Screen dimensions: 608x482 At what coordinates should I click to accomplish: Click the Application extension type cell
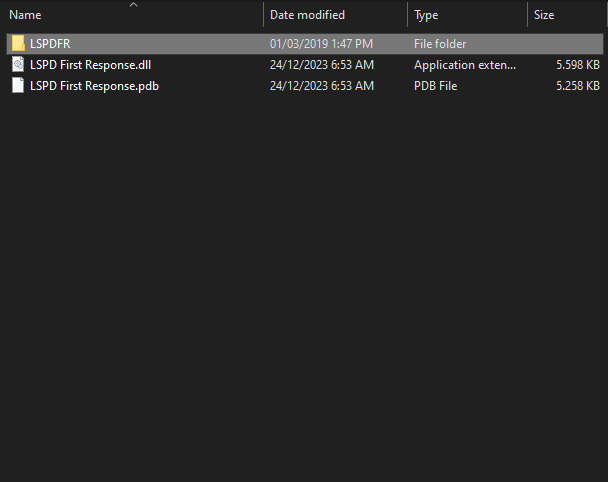pyautogui.click(x=465, y=65)
